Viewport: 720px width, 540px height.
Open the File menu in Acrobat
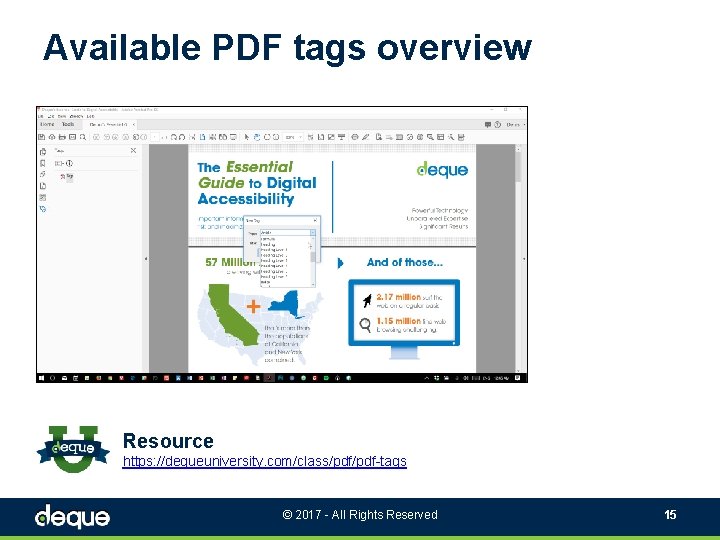(x=41, y=117)
